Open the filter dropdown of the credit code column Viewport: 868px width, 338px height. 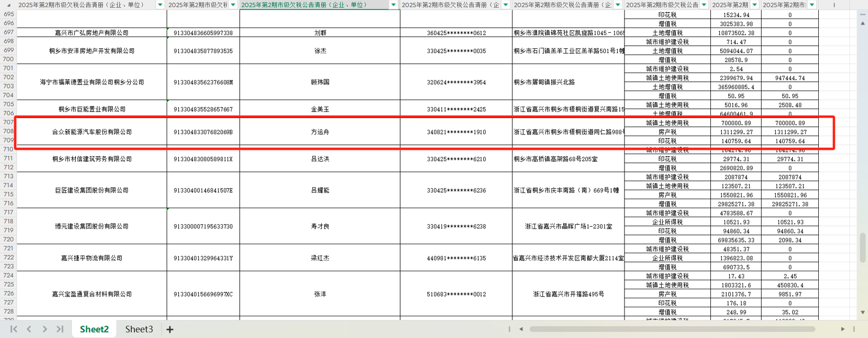tap(233, 5)
